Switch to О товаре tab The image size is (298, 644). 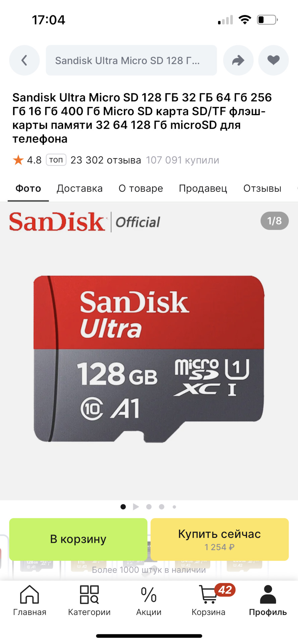click(x=141, y=189)
